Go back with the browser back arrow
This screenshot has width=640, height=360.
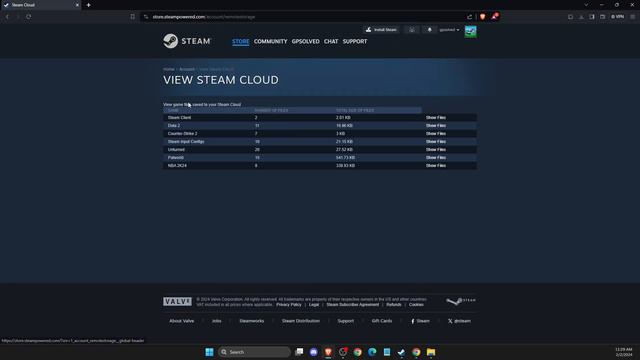pos(7,17)
